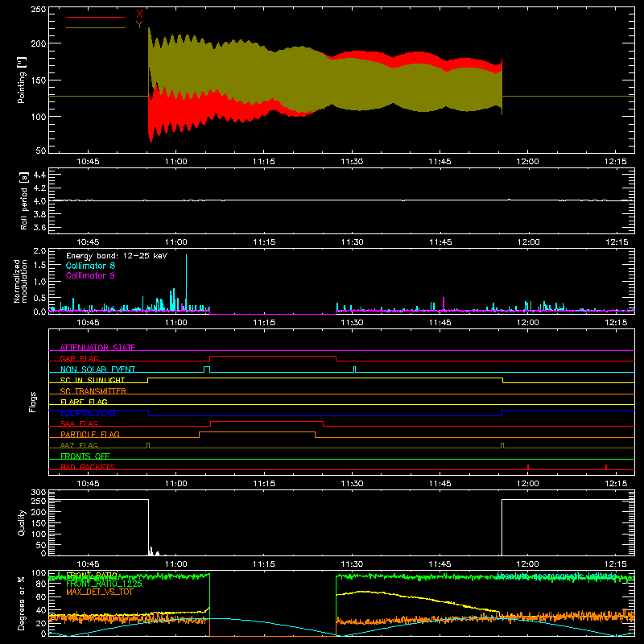Click the FRONTS_OFF label
Screen dimensions: 644x644
[x=85, y=456]
